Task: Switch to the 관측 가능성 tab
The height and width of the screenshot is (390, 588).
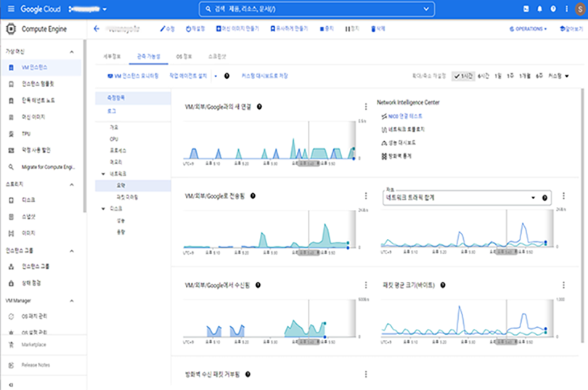Action: (x=149, y=56)
